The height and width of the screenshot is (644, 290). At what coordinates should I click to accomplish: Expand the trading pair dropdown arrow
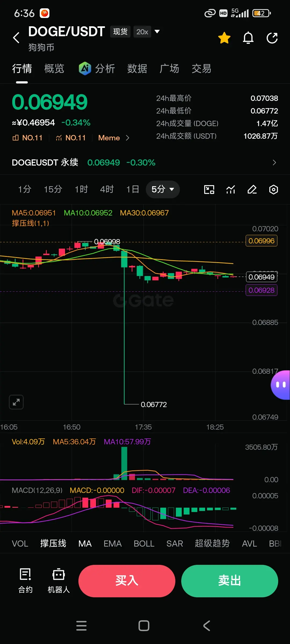coord(157,32)
